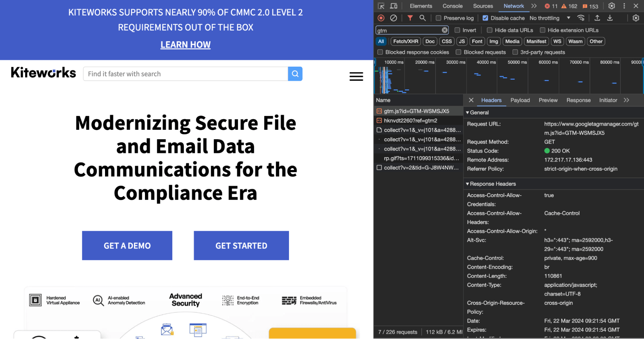The width and height of the screenshot is (644, 339).
Task: Select the rp.gif request row
Action: [x=418, y=158]
